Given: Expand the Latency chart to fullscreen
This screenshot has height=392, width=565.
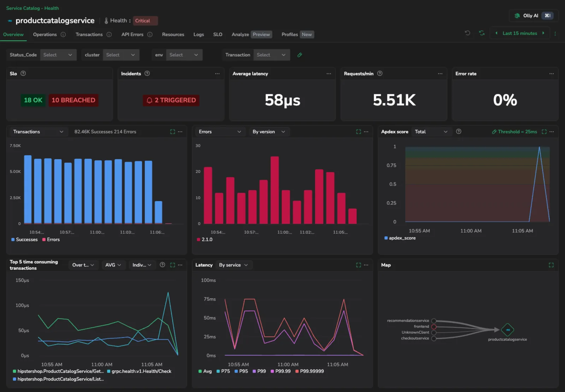Looking at the screenshot, I should click(x=358, y=265).
